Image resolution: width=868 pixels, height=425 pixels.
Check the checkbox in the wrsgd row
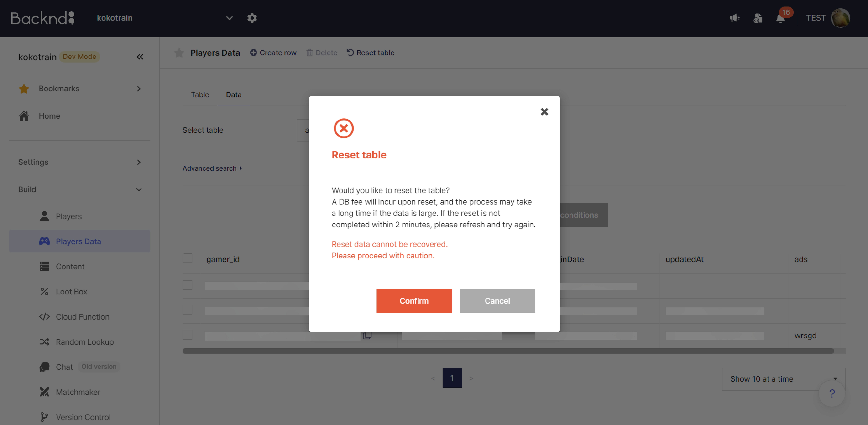[187, 335]
